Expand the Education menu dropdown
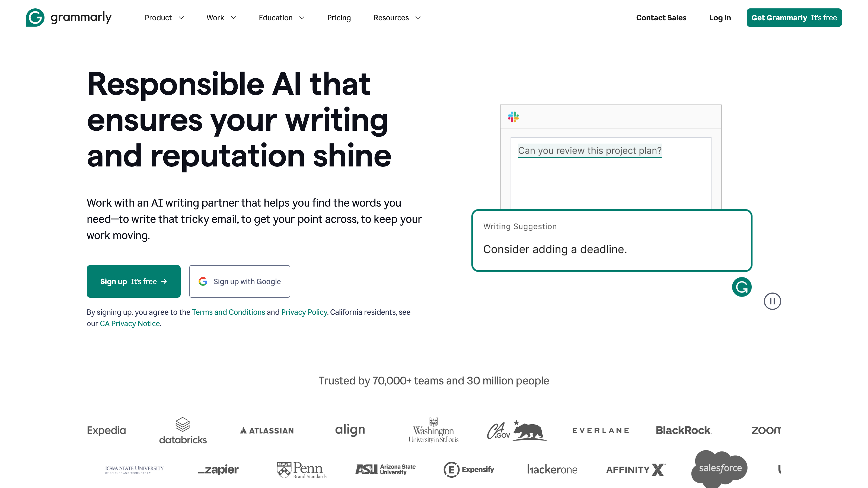 [x=281, y=18]
